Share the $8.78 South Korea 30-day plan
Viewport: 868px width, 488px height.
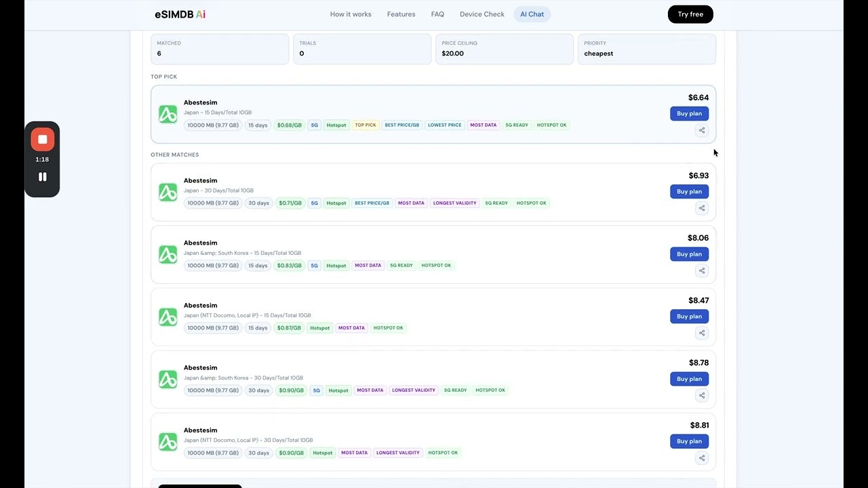coord(702,395)
